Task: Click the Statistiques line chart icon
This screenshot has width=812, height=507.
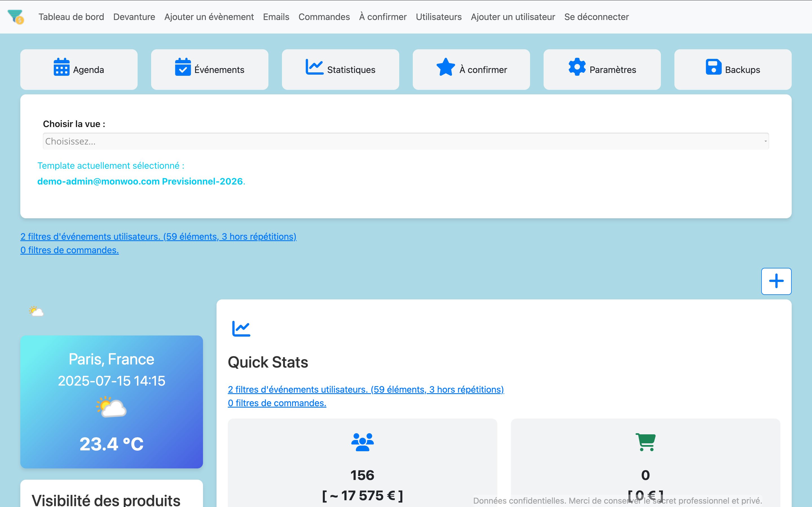Action: pos(314,67)
